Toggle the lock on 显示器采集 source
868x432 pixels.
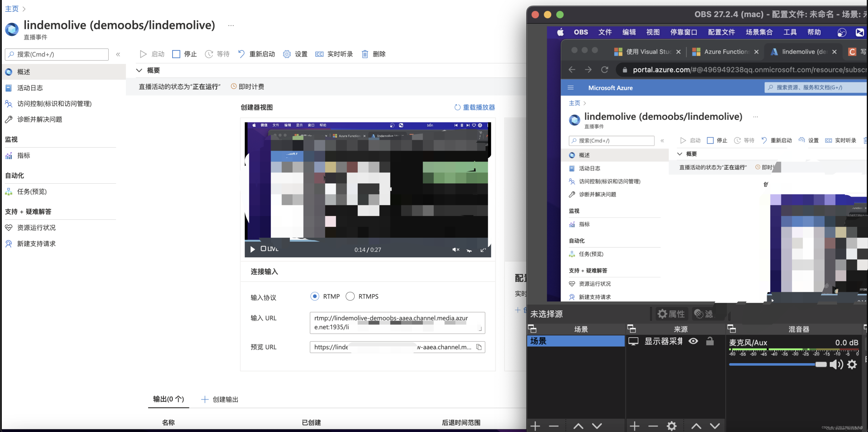[710, 341]
